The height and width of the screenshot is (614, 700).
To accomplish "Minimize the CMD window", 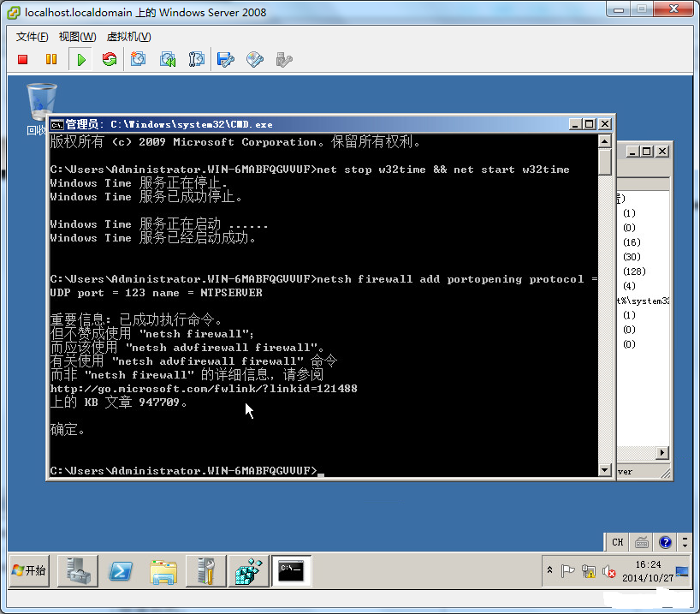I will pos(575,124).
